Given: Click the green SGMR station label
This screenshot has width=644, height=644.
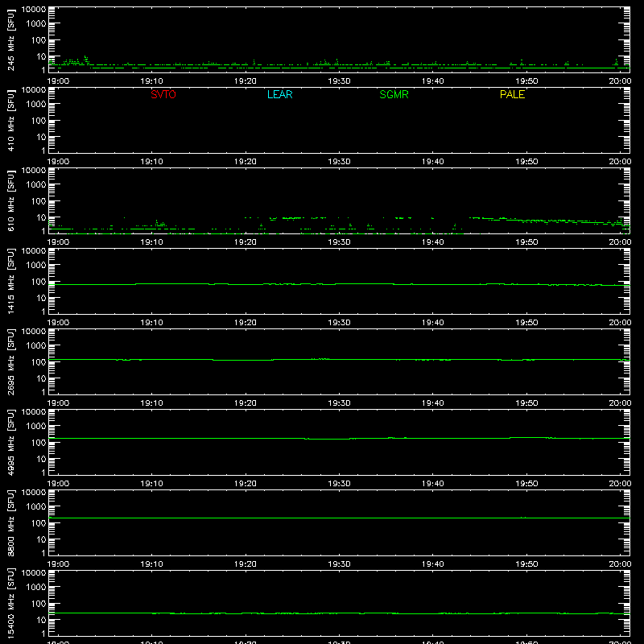Looking at the screenshot, I should [x=394, y=94].
